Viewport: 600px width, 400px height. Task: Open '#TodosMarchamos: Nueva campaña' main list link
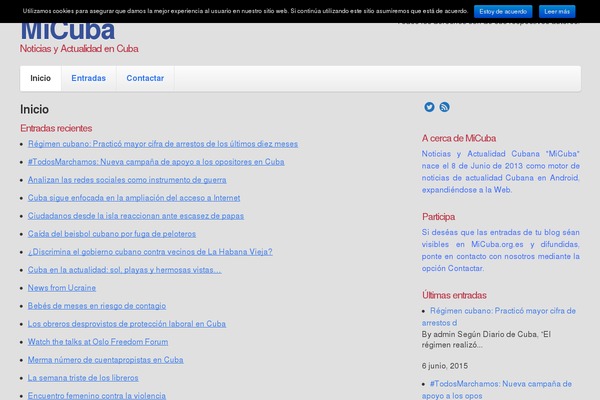(x=156, y=162)
